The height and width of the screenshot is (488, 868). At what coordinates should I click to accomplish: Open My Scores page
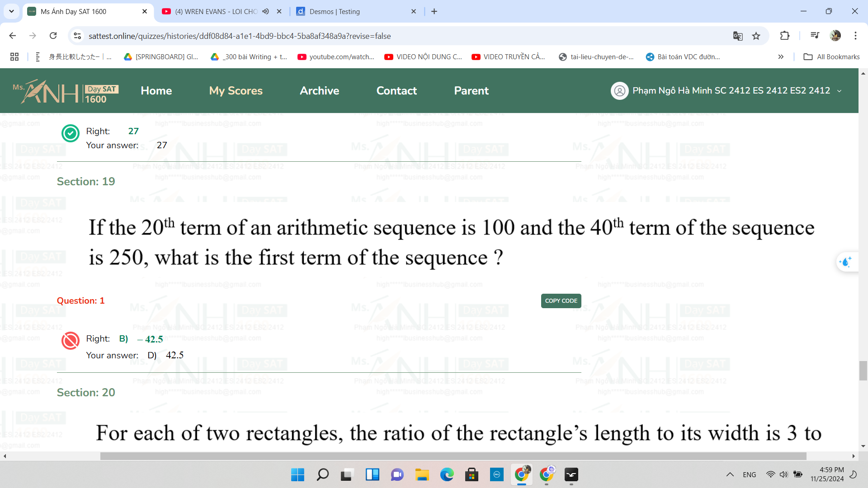tap(236, 91)
